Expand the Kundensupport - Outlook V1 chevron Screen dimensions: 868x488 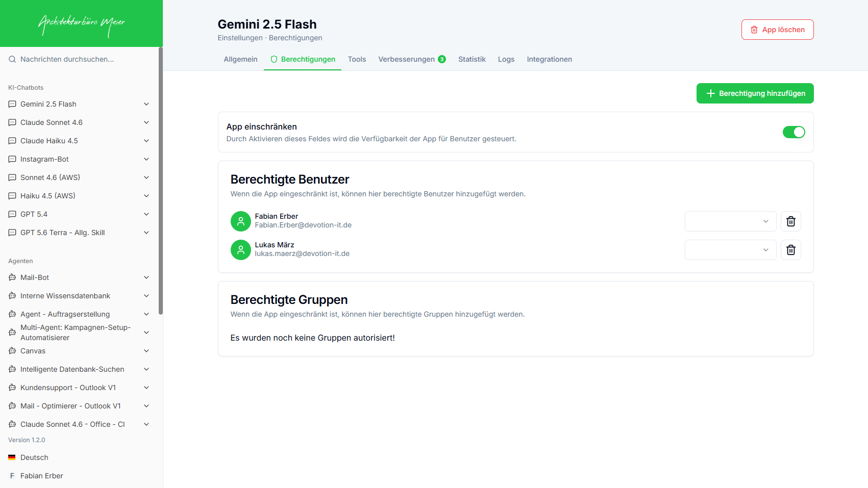(146, 388)
